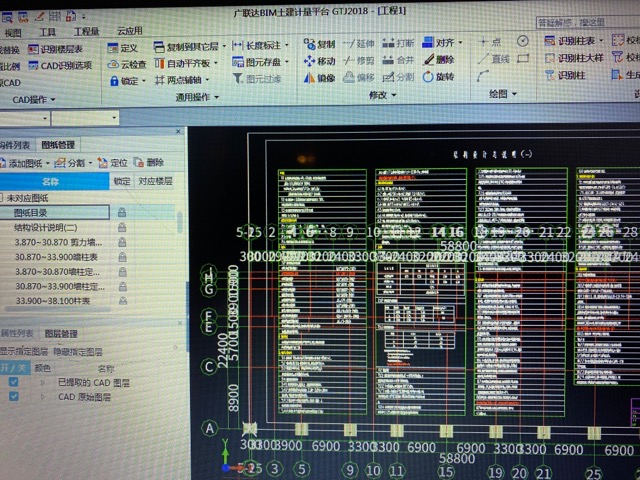The height and width of the screenshot is (480, 640).
Task: Click 定位 button in drawing panel
Action: pos(113,163)
